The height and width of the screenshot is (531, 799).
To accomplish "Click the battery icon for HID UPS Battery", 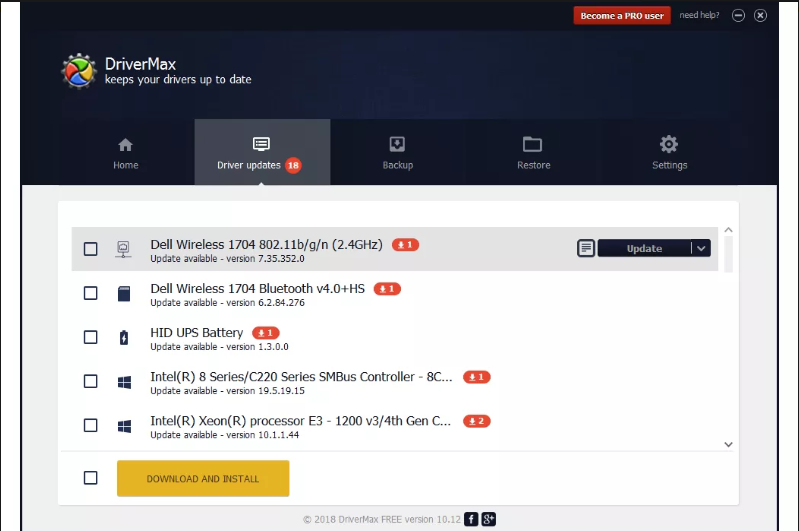I will coord(124,337).
